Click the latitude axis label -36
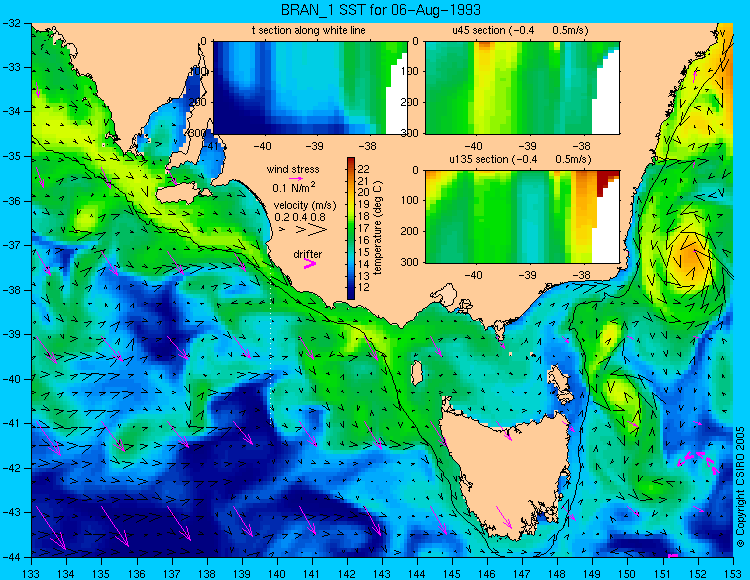Screen dimensions: 750x580 pyautogui.click(x=11, y=201)
